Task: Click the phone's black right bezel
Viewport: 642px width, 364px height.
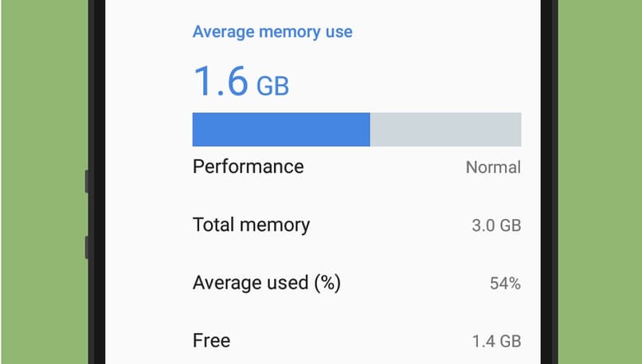Action: click(x=547, y=182)
